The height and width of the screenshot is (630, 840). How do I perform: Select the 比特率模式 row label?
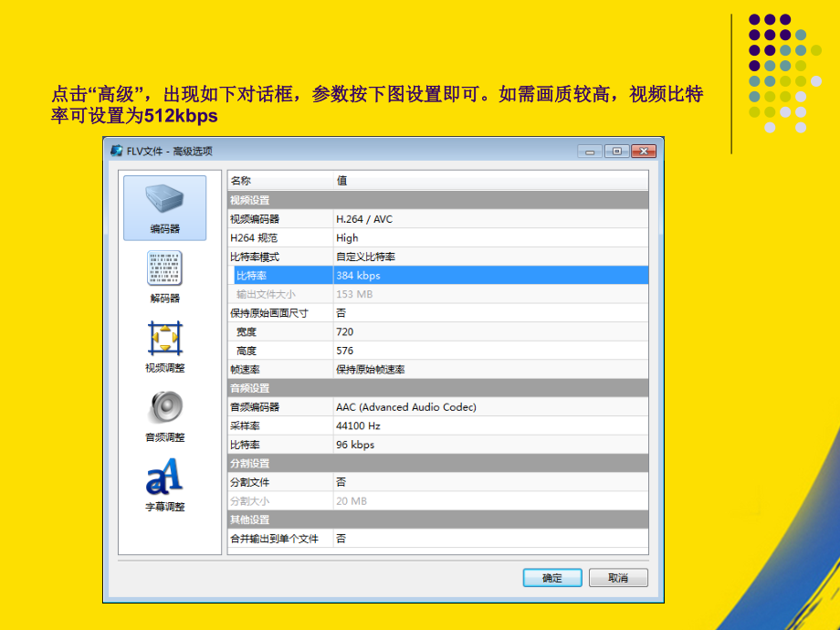pos(255,257)
